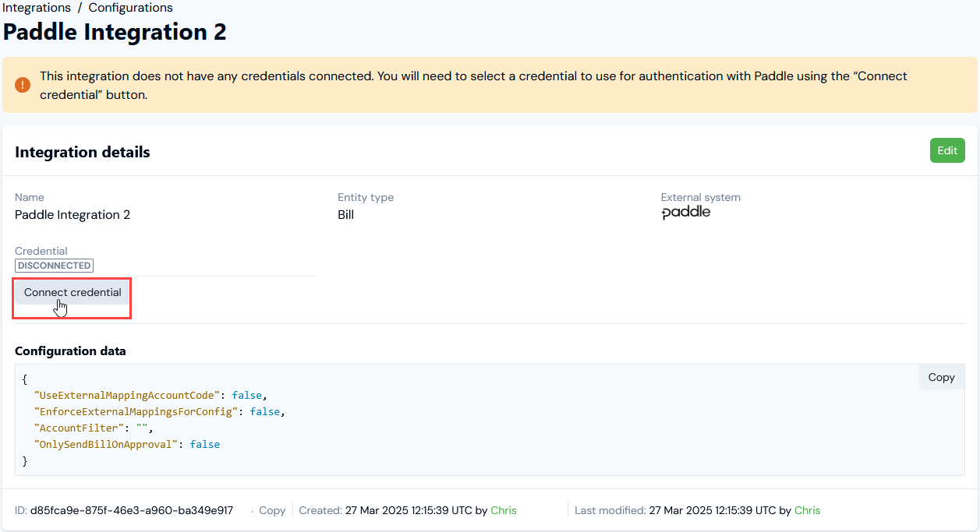Click the Credential field label
Viewport: 980px width, 532px height.
[41, 251]
